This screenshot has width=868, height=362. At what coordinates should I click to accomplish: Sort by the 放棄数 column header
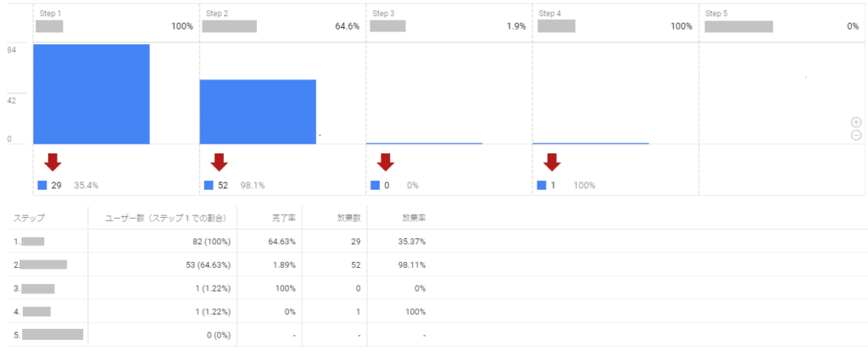[x=349, y=218]
